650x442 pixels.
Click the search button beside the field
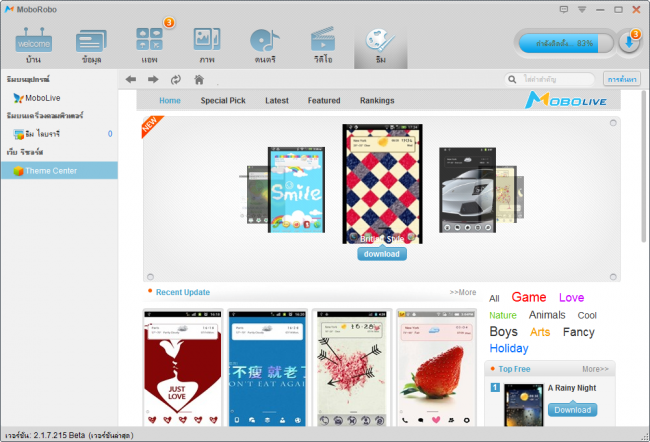[622, 79]
